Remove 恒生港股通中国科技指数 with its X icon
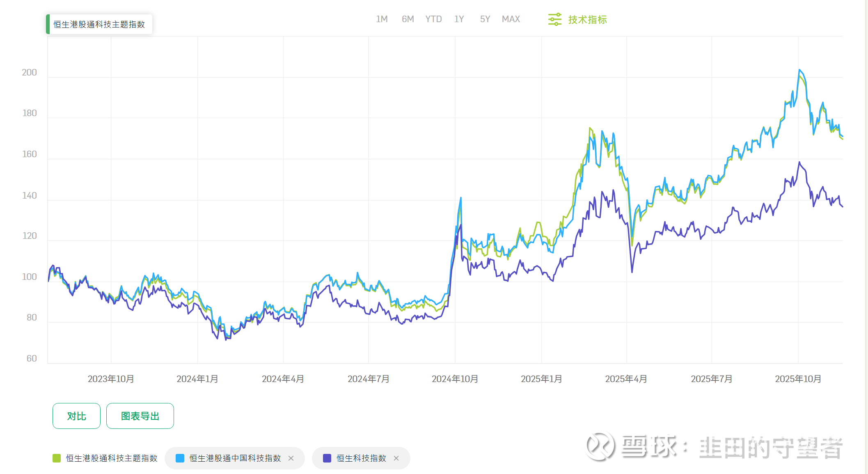 pyautogui.click(x=291, y=458)
